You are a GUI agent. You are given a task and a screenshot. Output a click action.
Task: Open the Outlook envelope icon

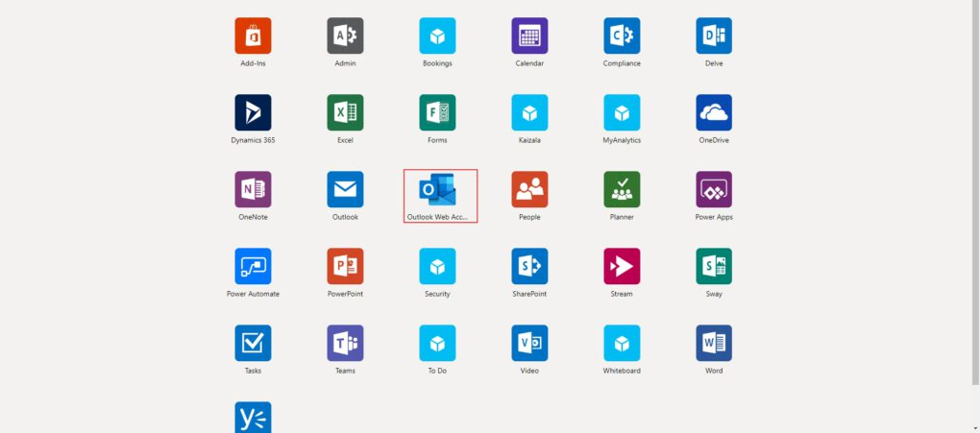pos(345,189)
